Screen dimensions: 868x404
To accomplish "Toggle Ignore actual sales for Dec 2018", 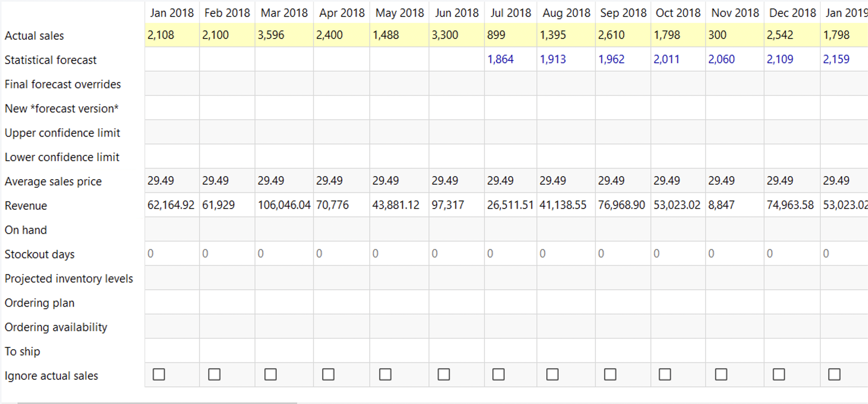I will 779,374.
